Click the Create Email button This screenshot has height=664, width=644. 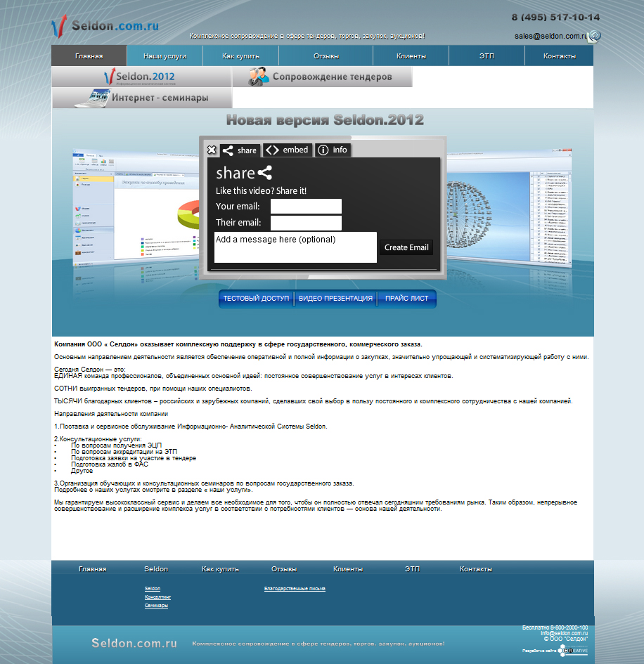[x=406, y=247]
